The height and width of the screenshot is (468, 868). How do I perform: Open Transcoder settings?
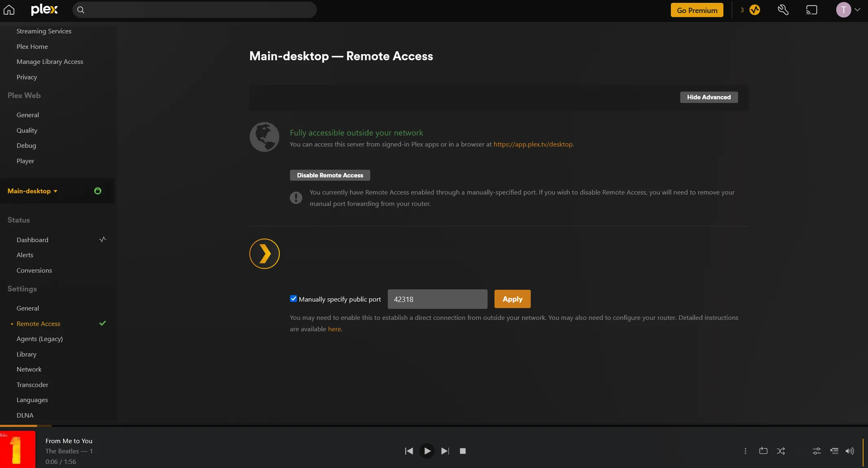coord(32,385)
